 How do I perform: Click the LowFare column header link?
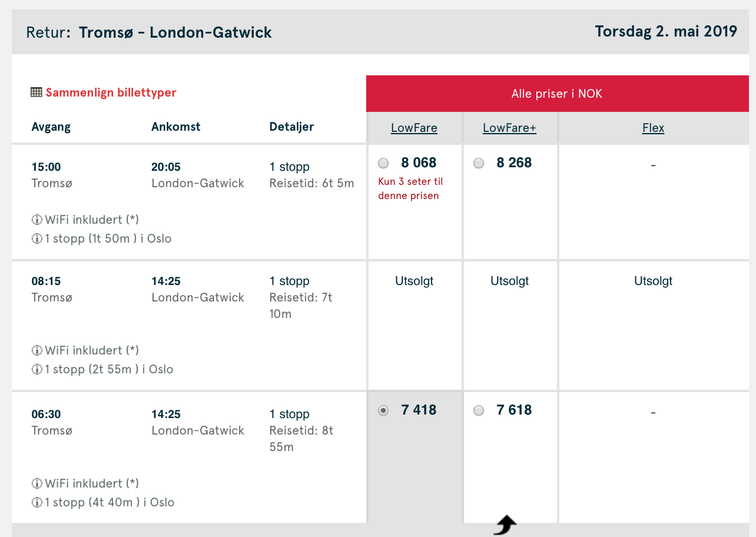coord(414,128)
